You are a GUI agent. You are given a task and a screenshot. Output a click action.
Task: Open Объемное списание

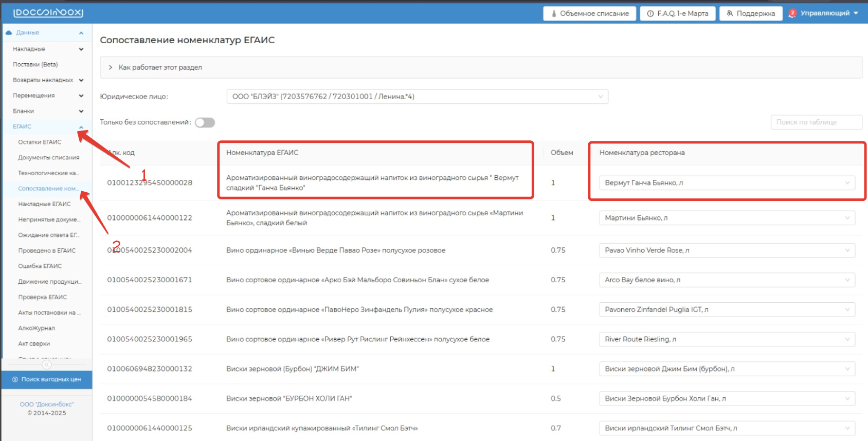[589, 13]
